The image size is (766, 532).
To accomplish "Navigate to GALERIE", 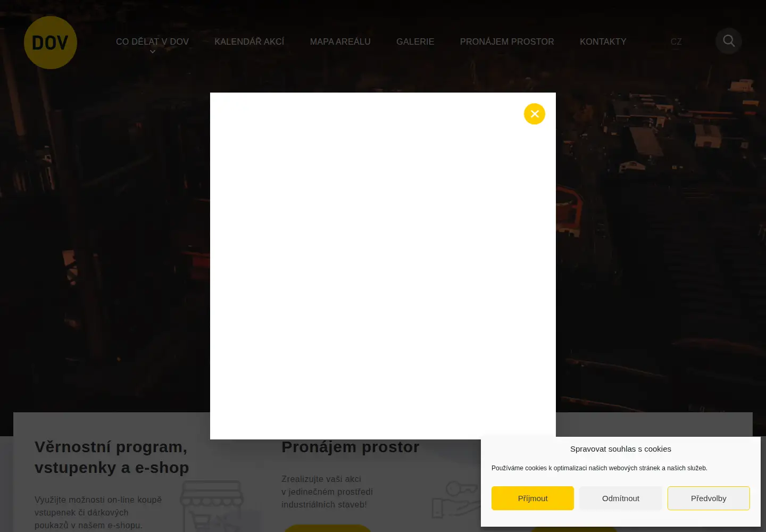I will click(x=415, y=41).
